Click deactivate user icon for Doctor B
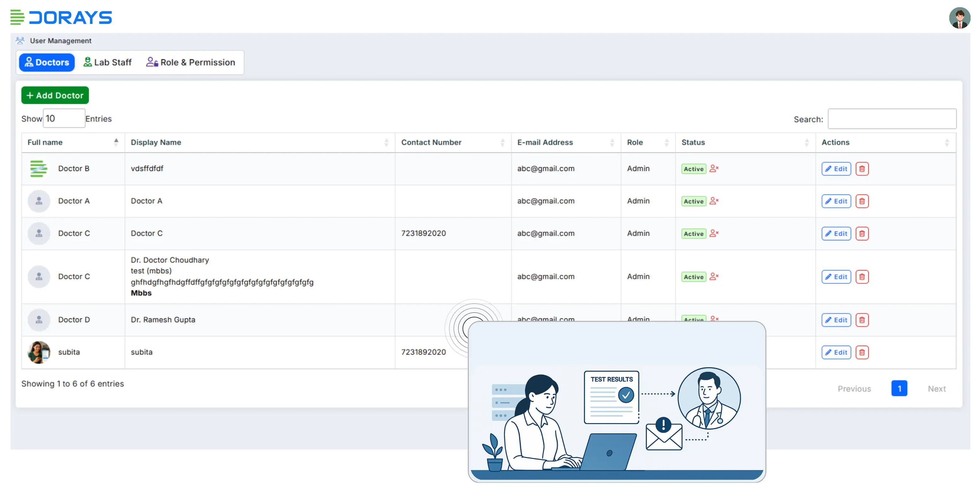 click(714, 168)
